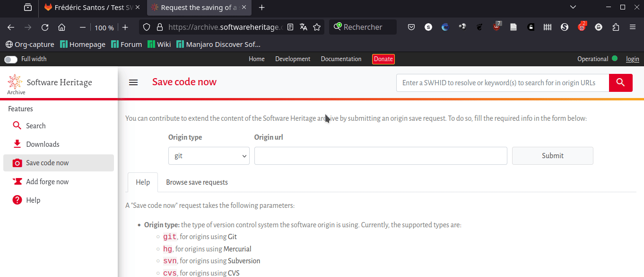Click the translate page icon in address bar
644x277 pixels.
pos(303,27)
